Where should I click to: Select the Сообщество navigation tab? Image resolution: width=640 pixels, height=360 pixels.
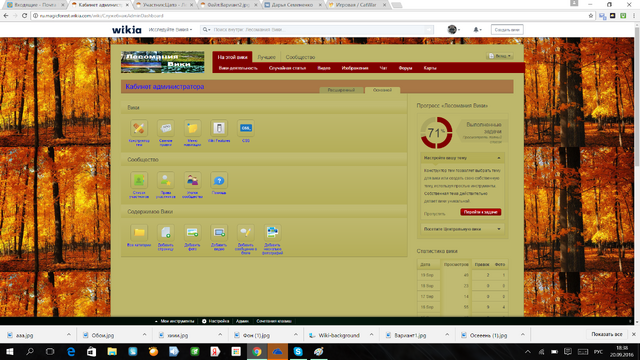point(300,57)
